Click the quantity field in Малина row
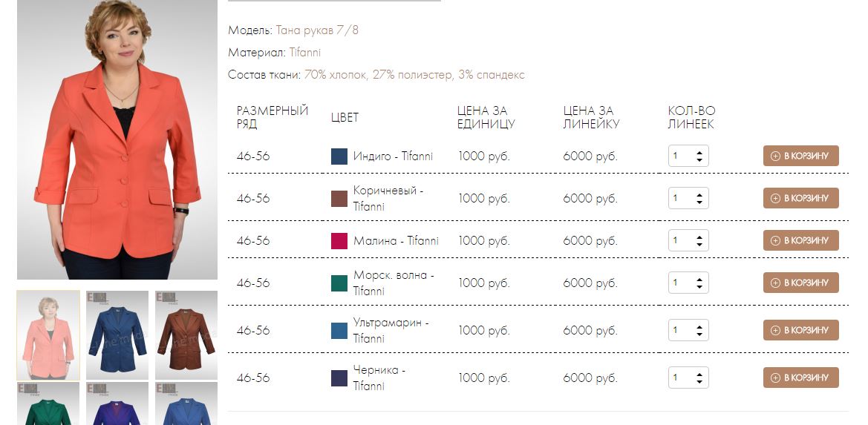This screenshot has height=425, width=868. [688, 240]
